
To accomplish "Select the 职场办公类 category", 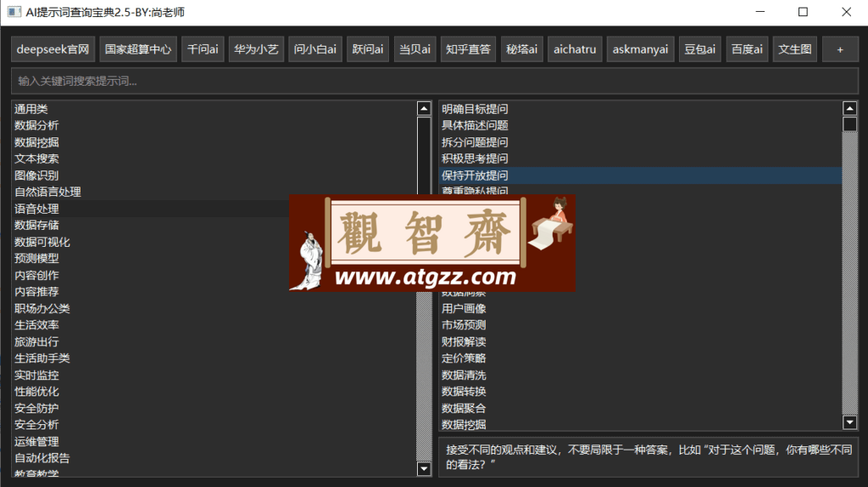I will [x=214, y=309].
